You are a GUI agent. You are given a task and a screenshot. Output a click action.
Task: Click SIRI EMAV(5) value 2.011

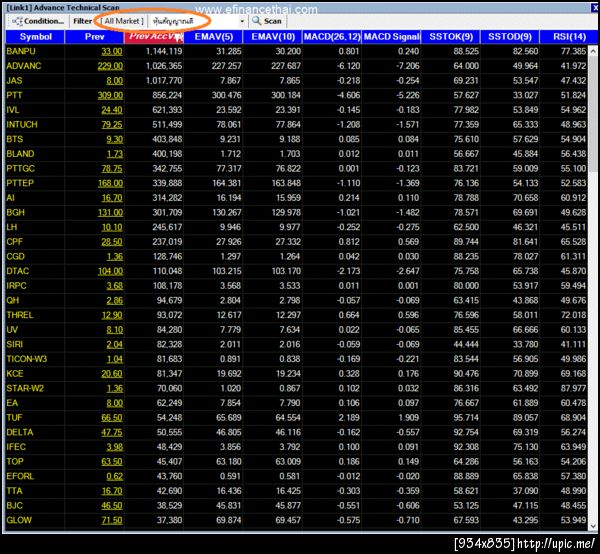point(230,344)
